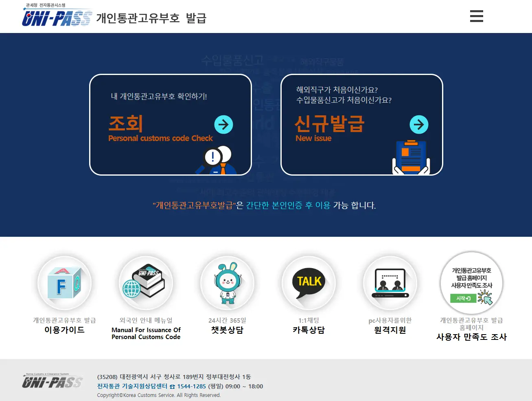Start the chatbot rabbit mascot icon
The height and width of the screenshot is (401, 532).
click(x=227, y=283)
